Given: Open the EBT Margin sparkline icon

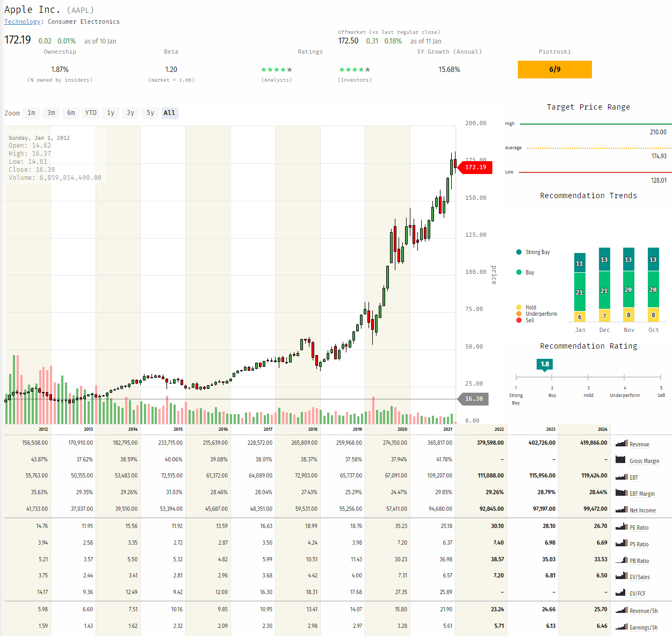Looking at the screenshot, I should [622, 493].
